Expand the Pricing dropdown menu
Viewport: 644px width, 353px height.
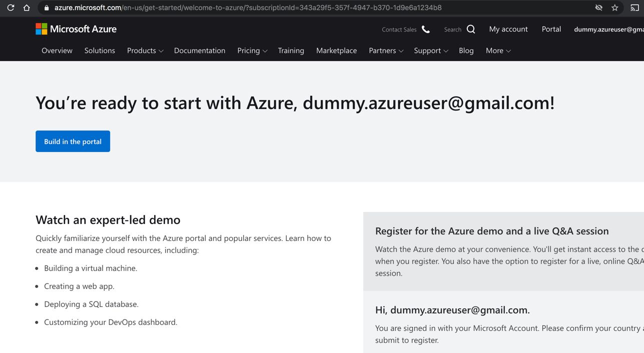click(252, 50)
